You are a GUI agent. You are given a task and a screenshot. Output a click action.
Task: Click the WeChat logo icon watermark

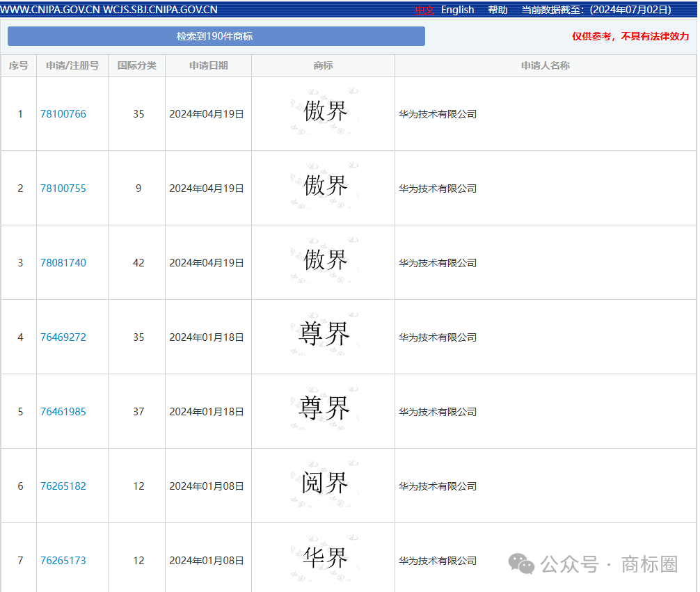(521, 564)
